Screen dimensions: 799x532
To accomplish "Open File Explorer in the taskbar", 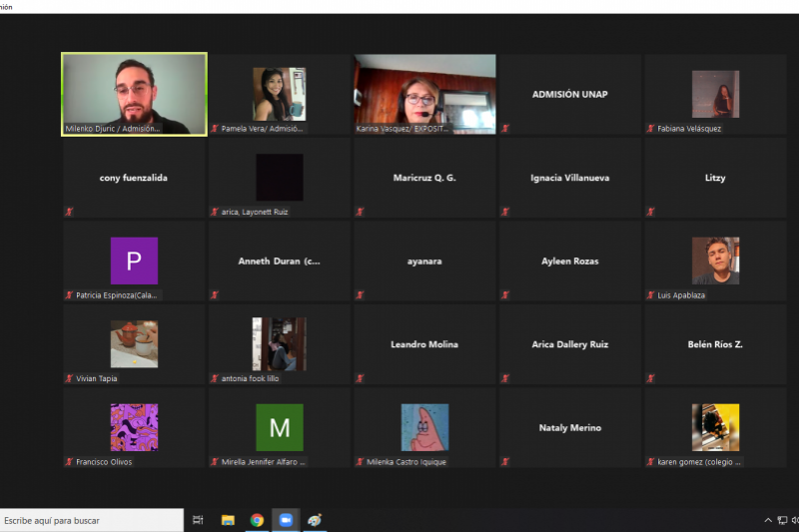I will (228, 520).
